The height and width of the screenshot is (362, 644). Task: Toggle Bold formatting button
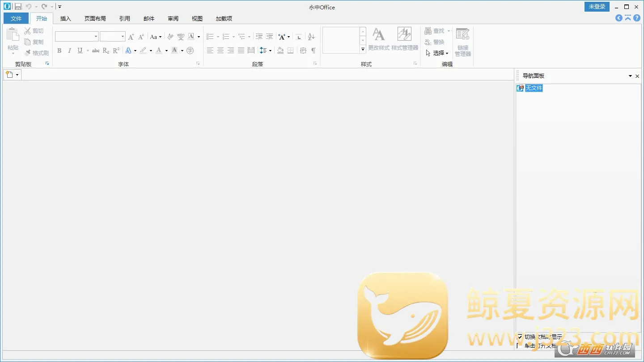pyautogui.click(x=59, y=51)
